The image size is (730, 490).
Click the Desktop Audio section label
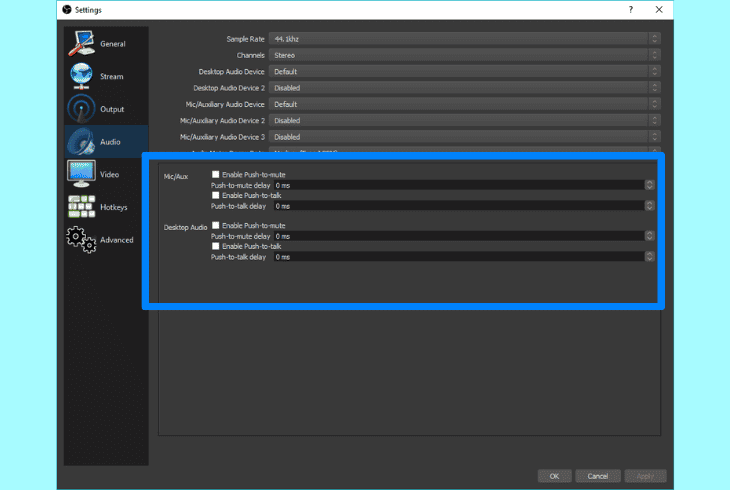185,227
